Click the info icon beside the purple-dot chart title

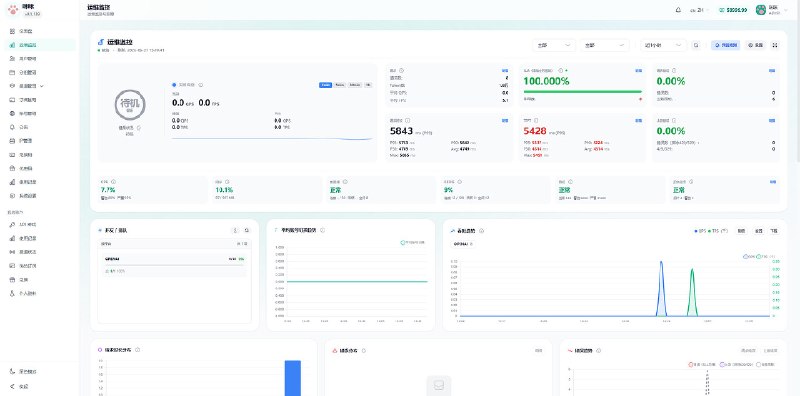138,350
